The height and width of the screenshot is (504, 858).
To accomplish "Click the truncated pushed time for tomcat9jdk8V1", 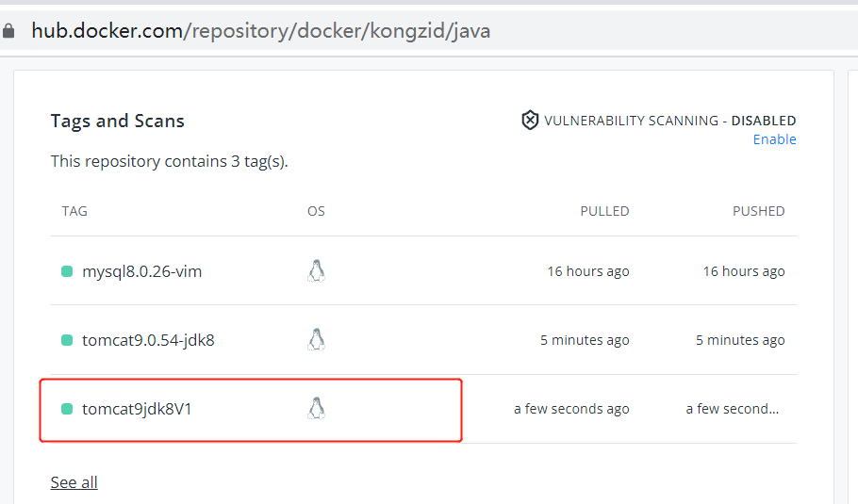I will coord(734,409).
